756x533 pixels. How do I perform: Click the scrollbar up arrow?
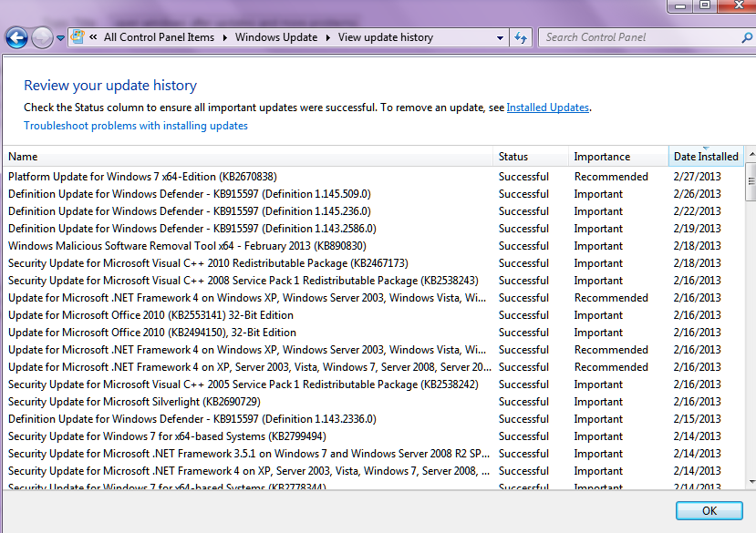(751, 155)
